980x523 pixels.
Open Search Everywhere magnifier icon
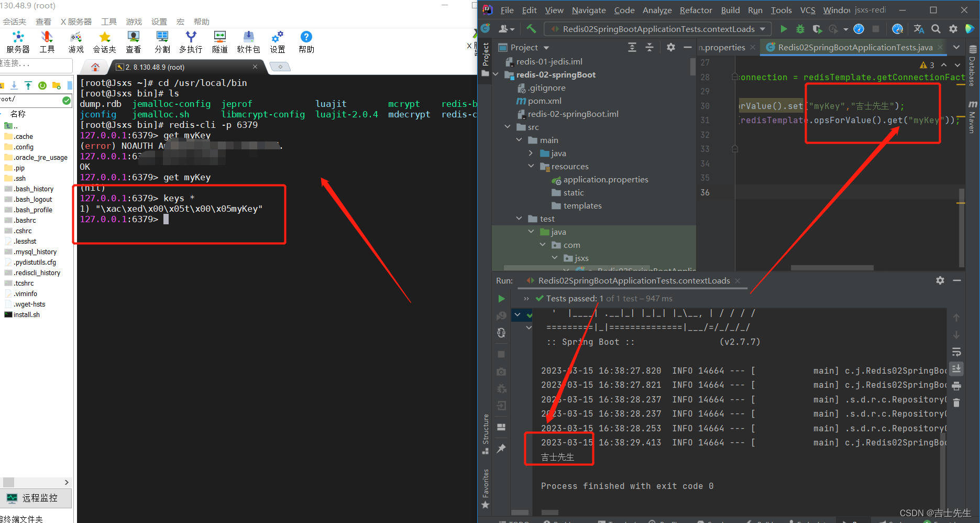click(x=936, y=29)
